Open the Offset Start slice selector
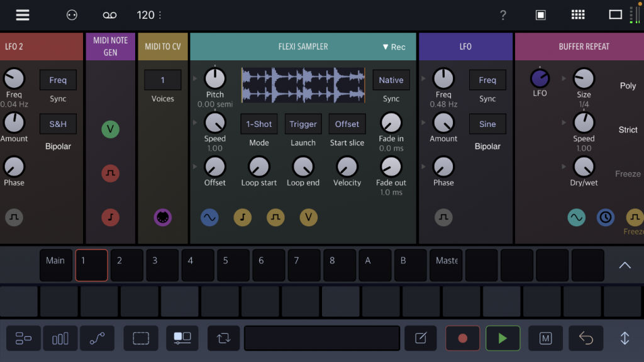Screen dimensions: 644x362 [x=347, y=124]
